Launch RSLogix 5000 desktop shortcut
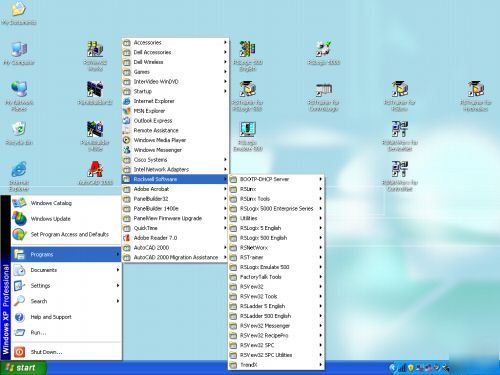Viewport: 500px width, 375px height. coord(324,53)
